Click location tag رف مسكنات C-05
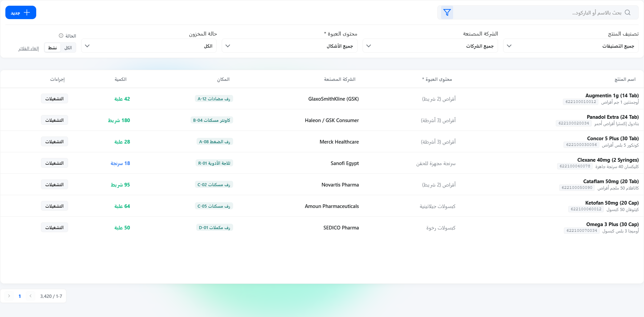644x317 pixels. 214,206
